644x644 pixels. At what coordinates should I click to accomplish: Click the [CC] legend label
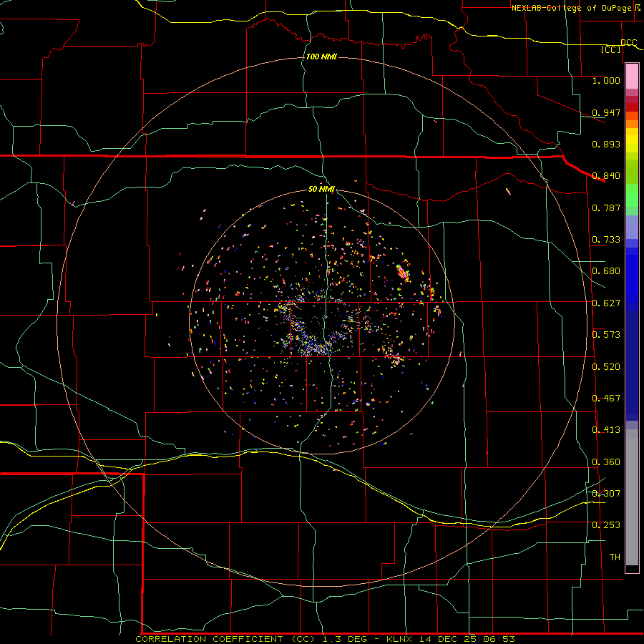pos(611,49)
